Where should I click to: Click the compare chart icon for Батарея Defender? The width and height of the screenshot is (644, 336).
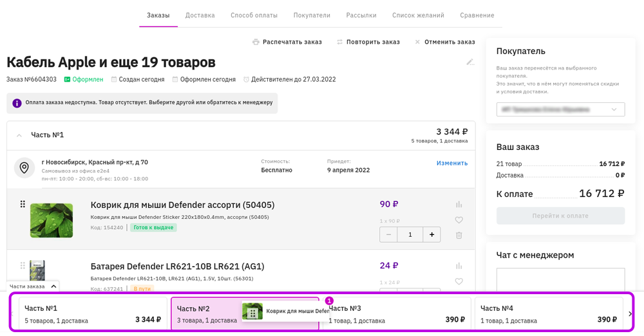tap(459, 266)
